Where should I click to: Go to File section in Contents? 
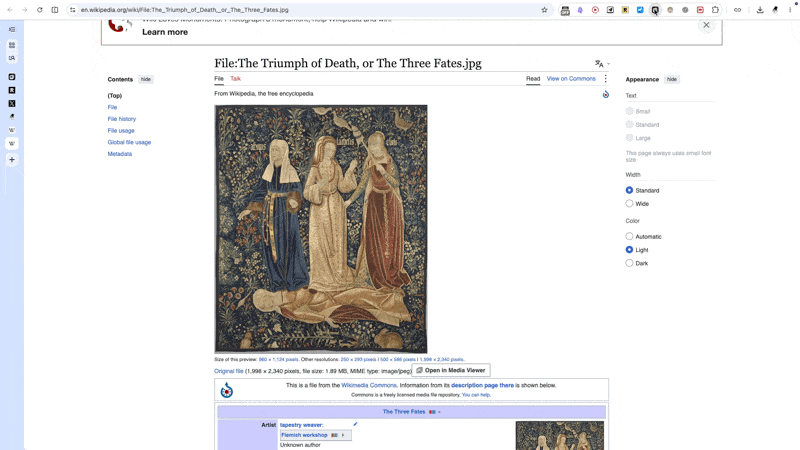(112, 108)
